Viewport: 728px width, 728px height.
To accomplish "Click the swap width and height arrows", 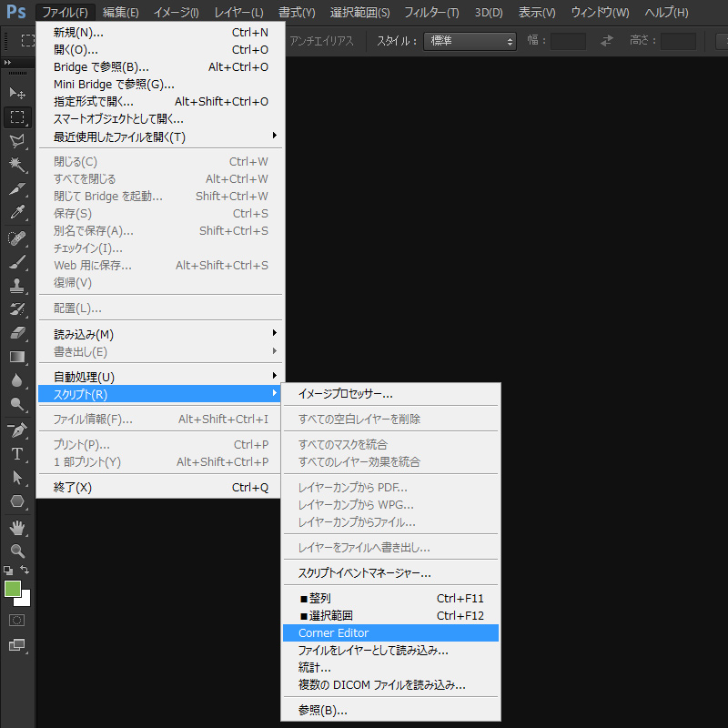I will 606,41.
